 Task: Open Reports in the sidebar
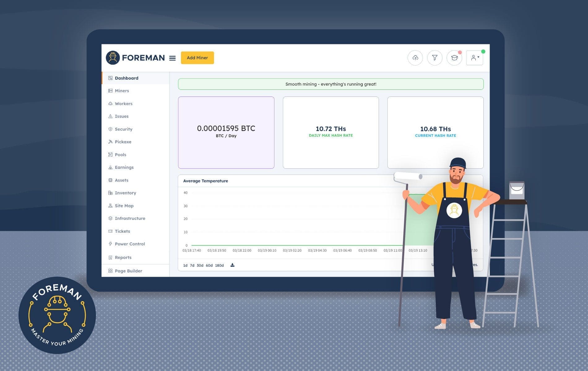click(x=123, y=258)
